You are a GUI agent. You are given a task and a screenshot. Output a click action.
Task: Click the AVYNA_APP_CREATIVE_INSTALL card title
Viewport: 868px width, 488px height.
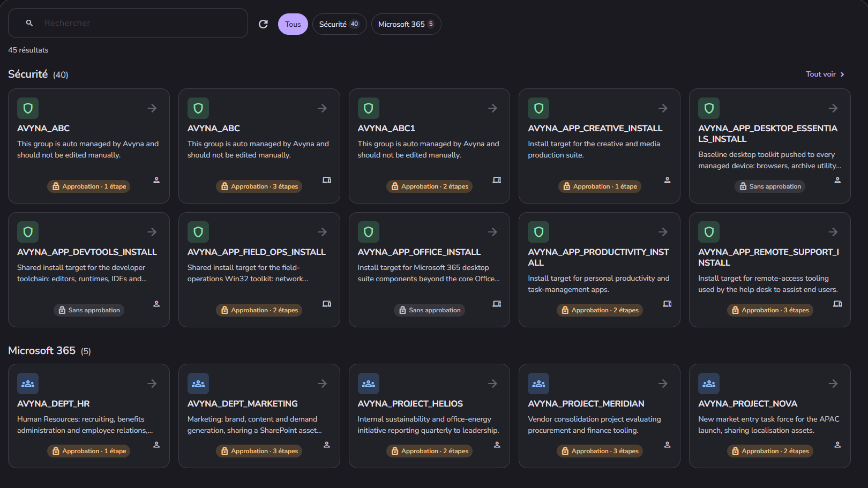click(x=595, y=129)
